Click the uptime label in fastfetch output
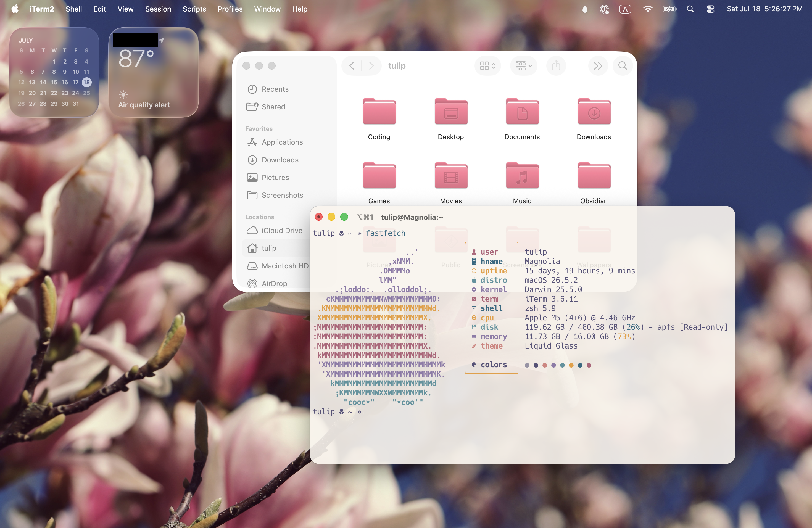Screen dimensions: 812x528 point(493,270)
